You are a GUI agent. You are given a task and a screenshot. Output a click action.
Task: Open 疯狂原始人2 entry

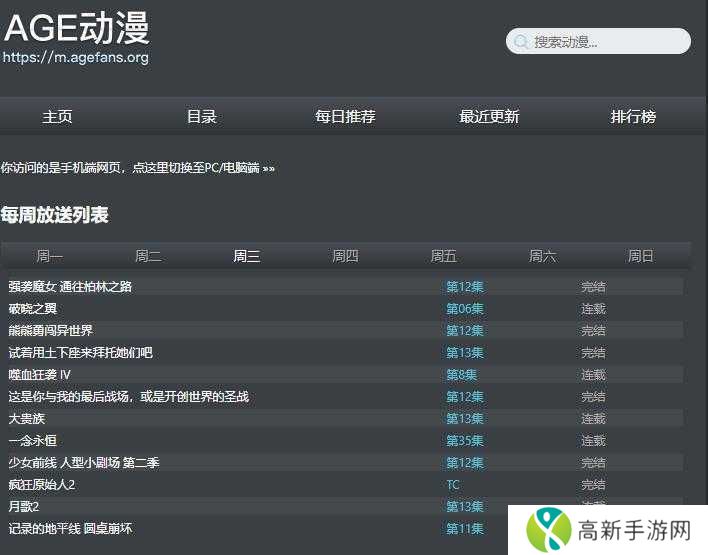click(42, 485)
